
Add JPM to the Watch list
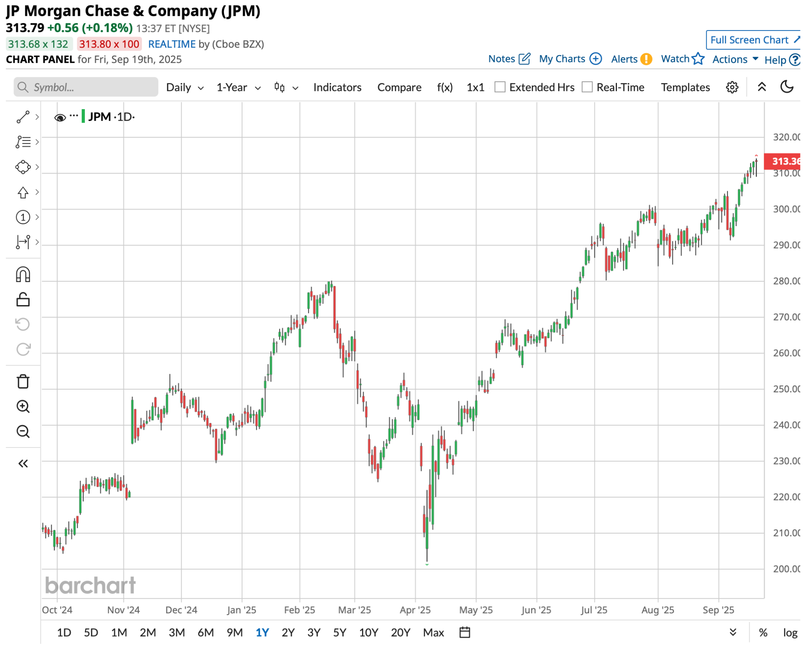(682, 59)
